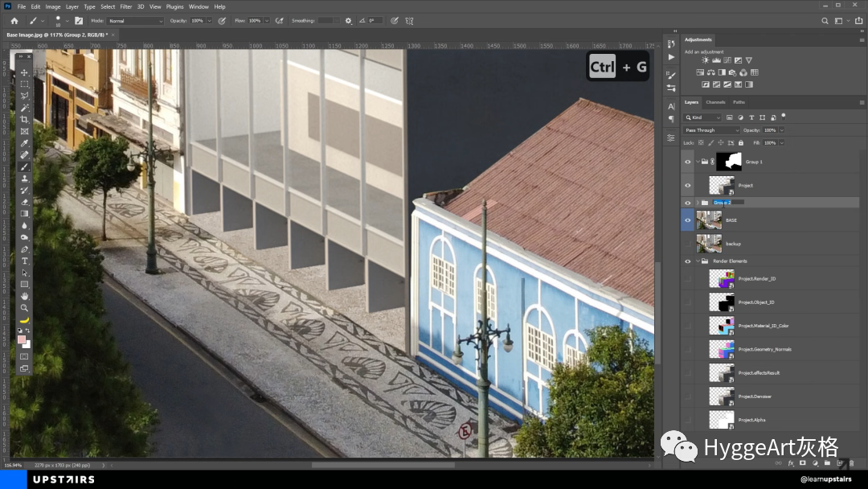The width and height of the screenshot is (868, 489).
Task: Select the Path Selection tool
Action: (24, 273)
